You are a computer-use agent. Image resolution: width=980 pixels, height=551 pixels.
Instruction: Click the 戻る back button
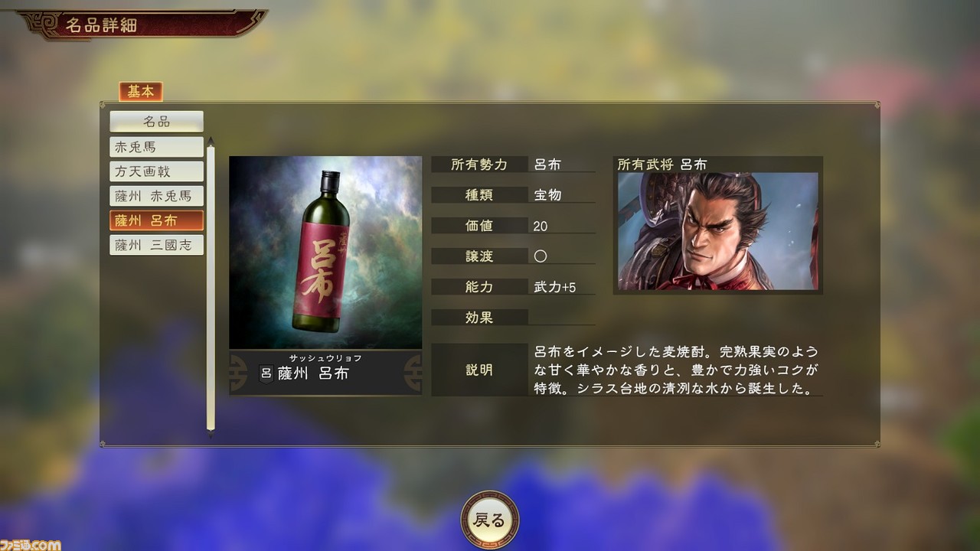(x=490, y=520)
